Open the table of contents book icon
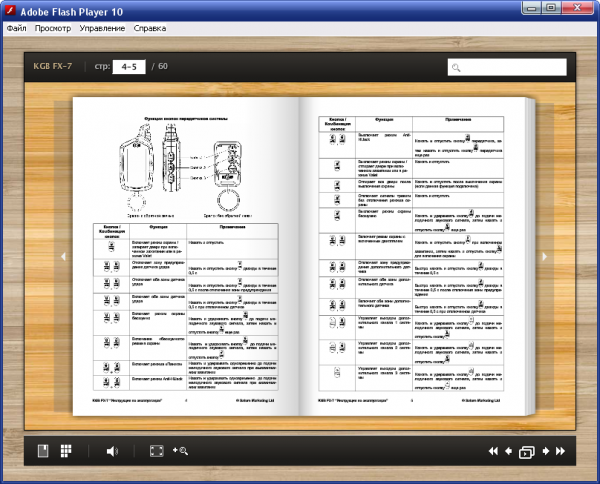 43,451
